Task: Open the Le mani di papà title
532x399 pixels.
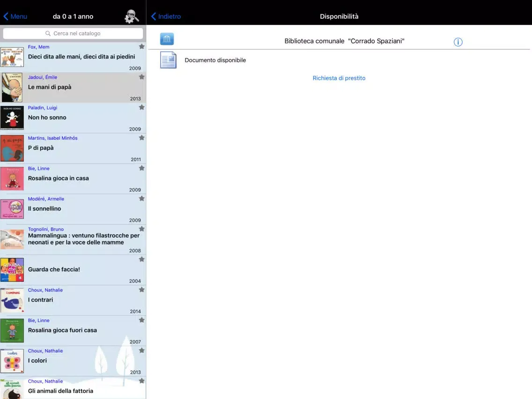Action: [x=50, y=87]
